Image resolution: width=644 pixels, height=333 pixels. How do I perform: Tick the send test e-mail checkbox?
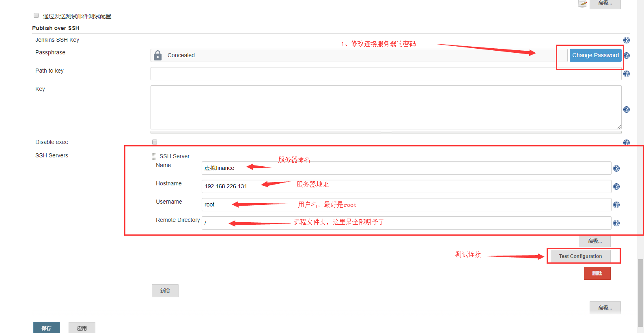(36, 16)
